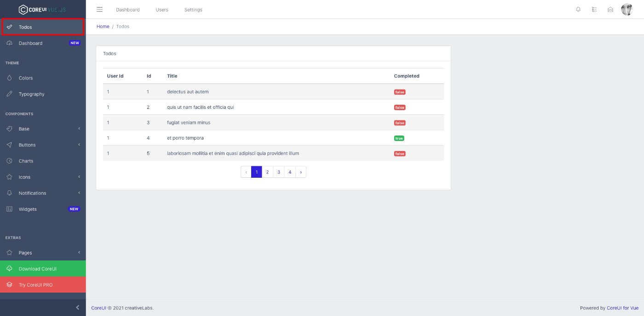Screen dimensions: 644x316
Task: Select Todos label in the sidebar
Action: click(x=25, y=27)
